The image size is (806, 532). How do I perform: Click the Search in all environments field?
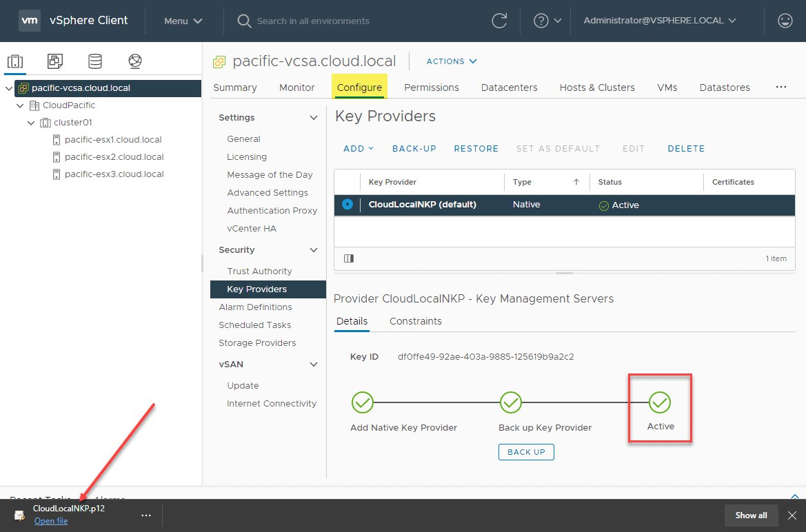(x=312, y=21)
